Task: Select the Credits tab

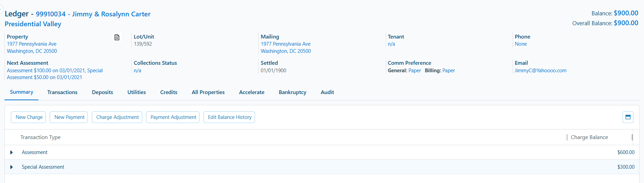Action: click(x=169, y=92)
